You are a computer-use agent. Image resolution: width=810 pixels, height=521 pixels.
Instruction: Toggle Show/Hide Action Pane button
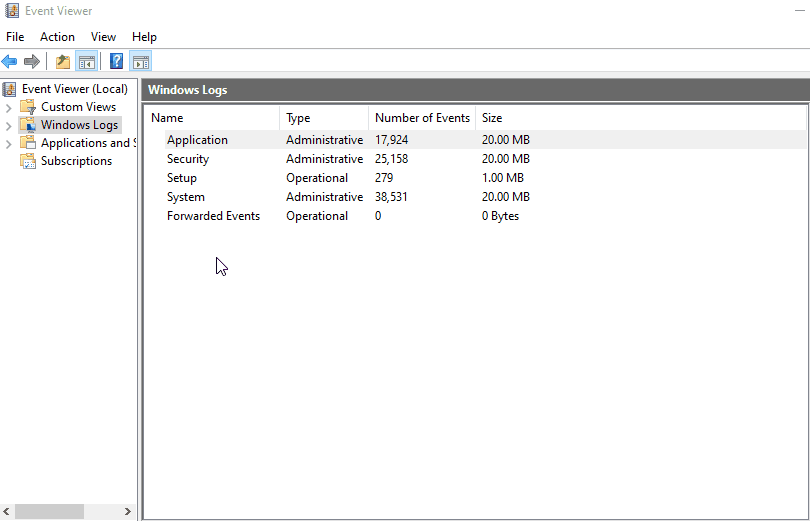coord(141,61)
